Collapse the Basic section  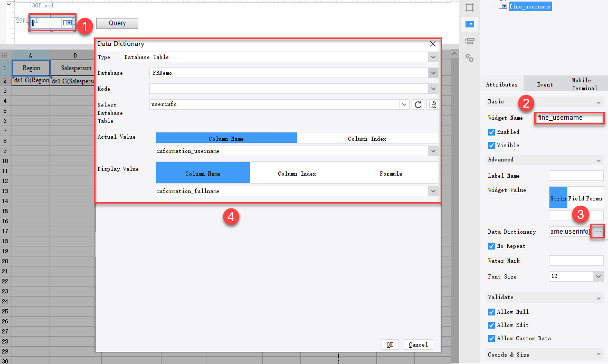(x=598, y=103)
